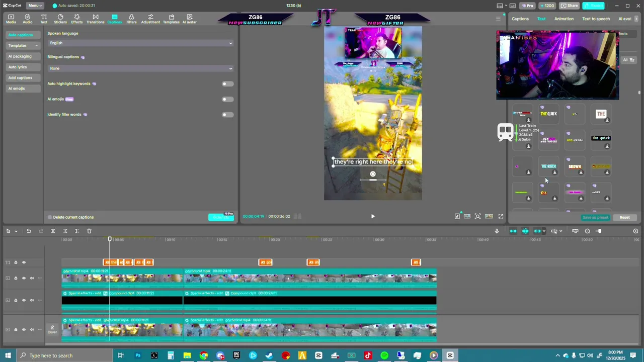Click the Pro upgrade button
Screen dimensions: 644x362
tap(527, 6)
